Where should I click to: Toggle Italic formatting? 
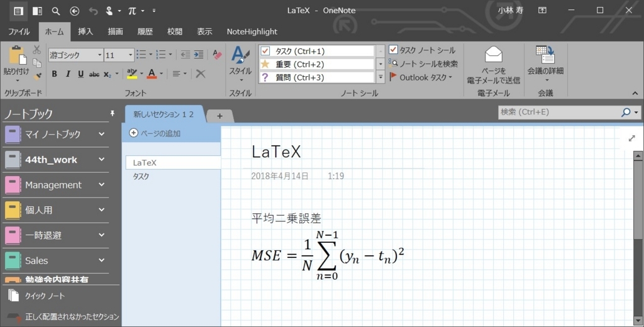68,74
